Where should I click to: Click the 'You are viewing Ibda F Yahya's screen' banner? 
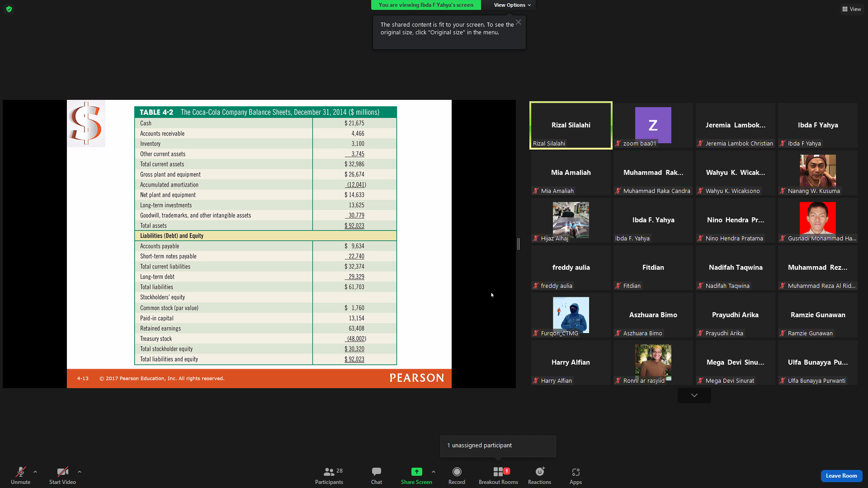coord(426,5)
